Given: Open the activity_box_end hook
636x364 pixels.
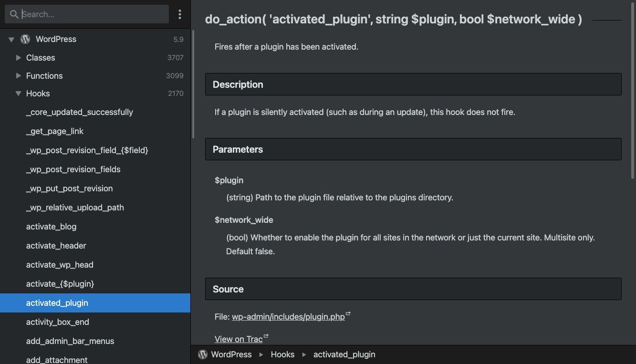Looking at the screenshot, I should [x=95, y=322].
